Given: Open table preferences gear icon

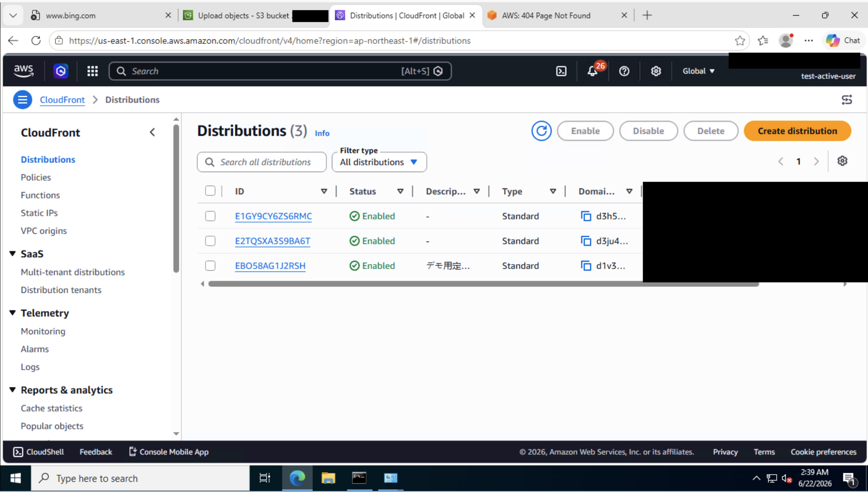Looking at the screenshot, I should tap(842, 161).
